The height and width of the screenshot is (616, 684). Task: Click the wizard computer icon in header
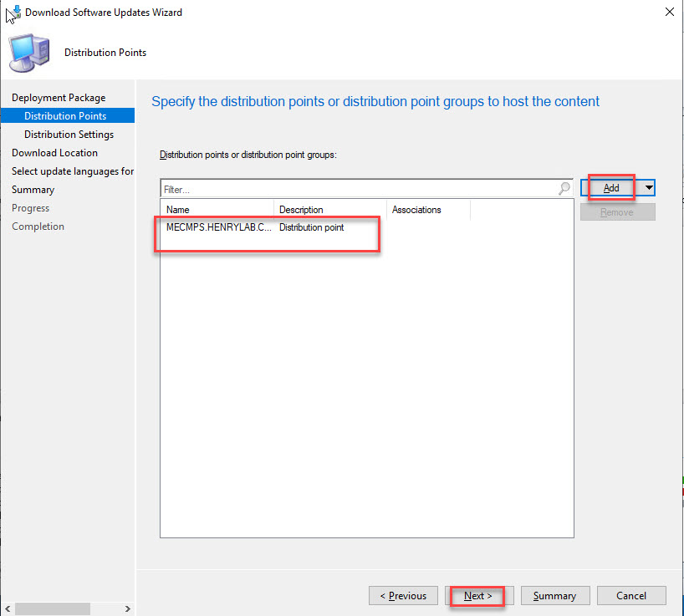(x=28, y=53)
